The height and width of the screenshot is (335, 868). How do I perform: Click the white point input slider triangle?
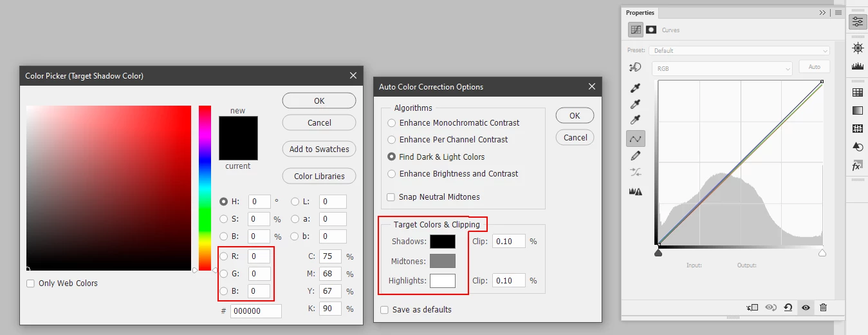point(822,253)
